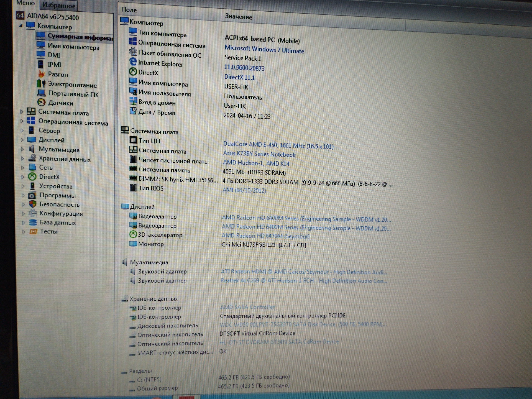Expand the Сеть tree node
Image resolution: width=532 pixels, height=399 pixels.
(x=23, y=167)
